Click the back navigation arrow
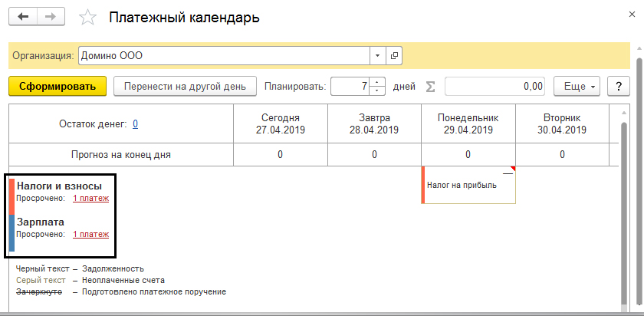 click(22, 17)
